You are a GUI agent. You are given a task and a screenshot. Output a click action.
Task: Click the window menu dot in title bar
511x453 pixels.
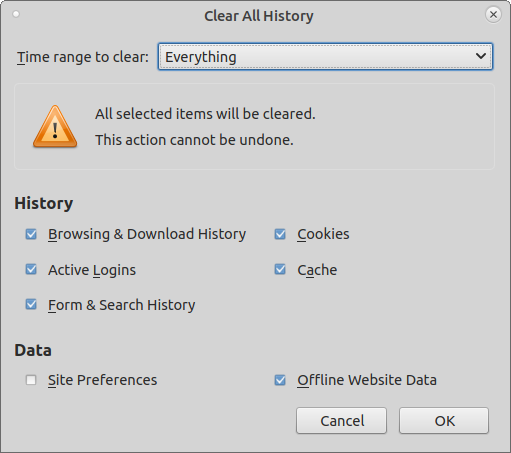point(16,14)
